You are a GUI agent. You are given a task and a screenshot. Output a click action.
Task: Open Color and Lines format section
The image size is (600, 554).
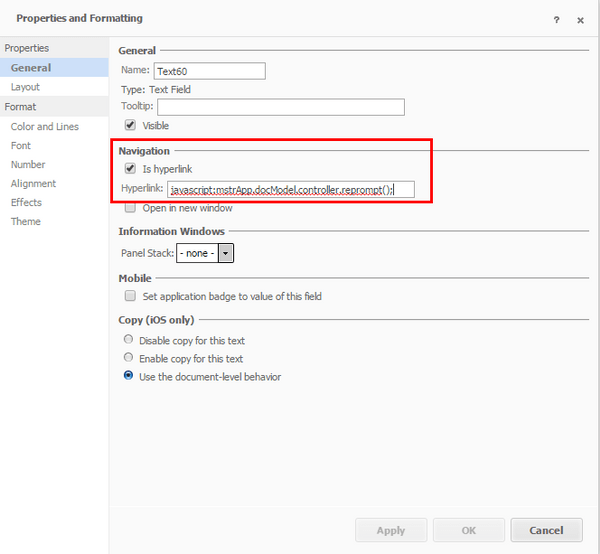pos(44,127)
